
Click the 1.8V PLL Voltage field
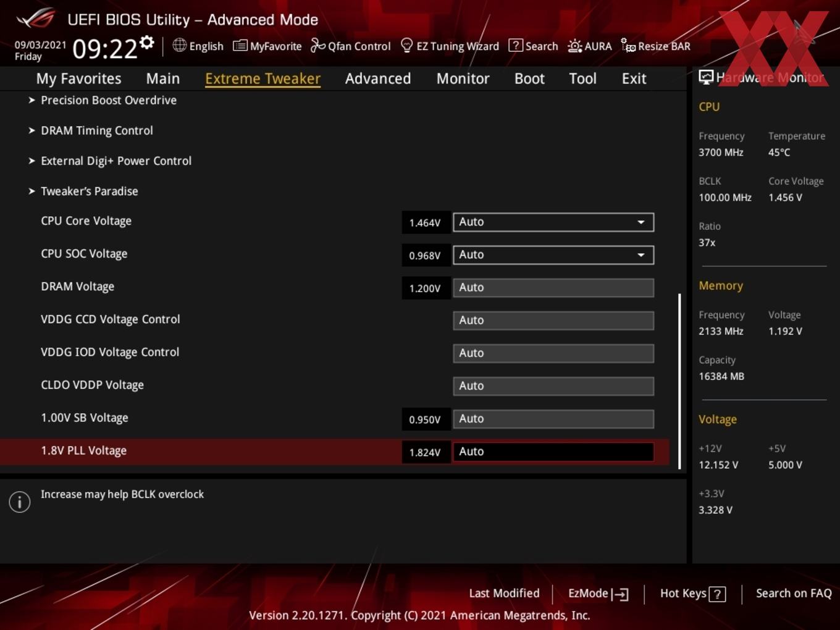point(553,451)
